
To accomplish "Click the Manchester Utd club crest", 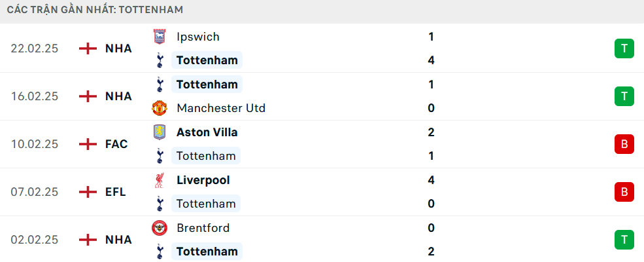I will [159, 108].
